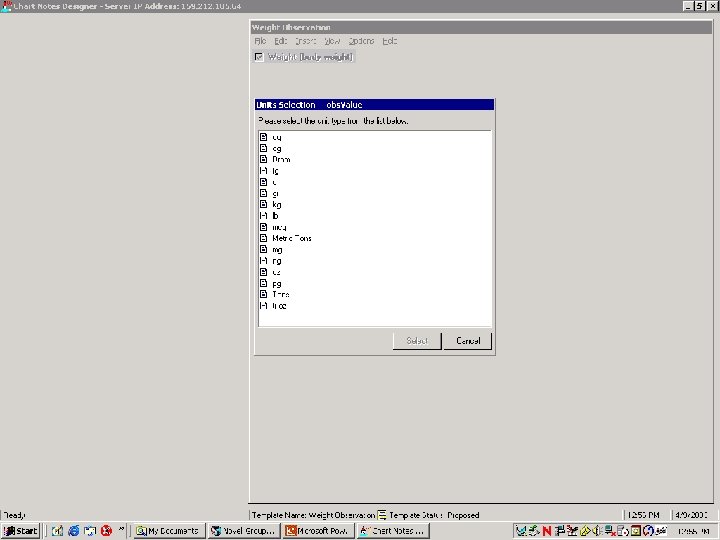Viewport: 720px width, 540px height.
Task: Click the page icon beside 'mcg'
Action: click(x=264, y=227)
